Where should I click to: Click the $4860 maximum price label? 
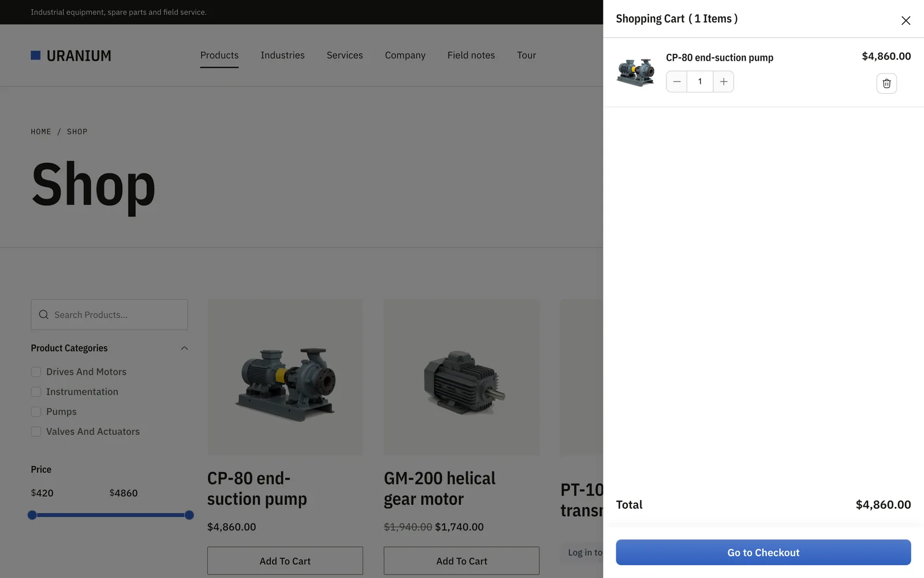[124, 493]
